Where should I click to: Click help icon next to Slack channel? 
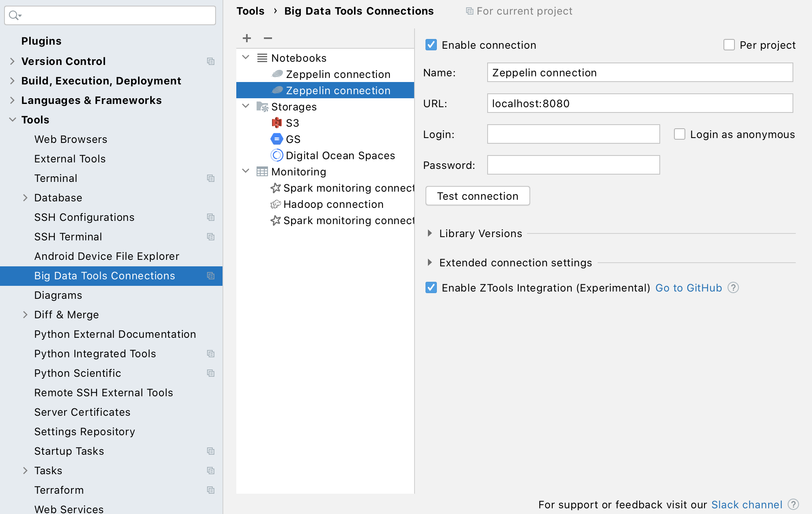click(x=793, y=504)
